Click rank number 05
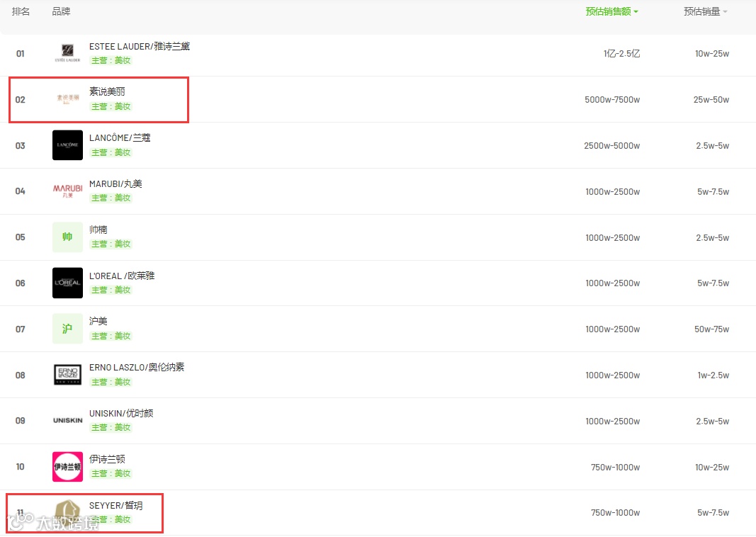 (x=21, y=237)
